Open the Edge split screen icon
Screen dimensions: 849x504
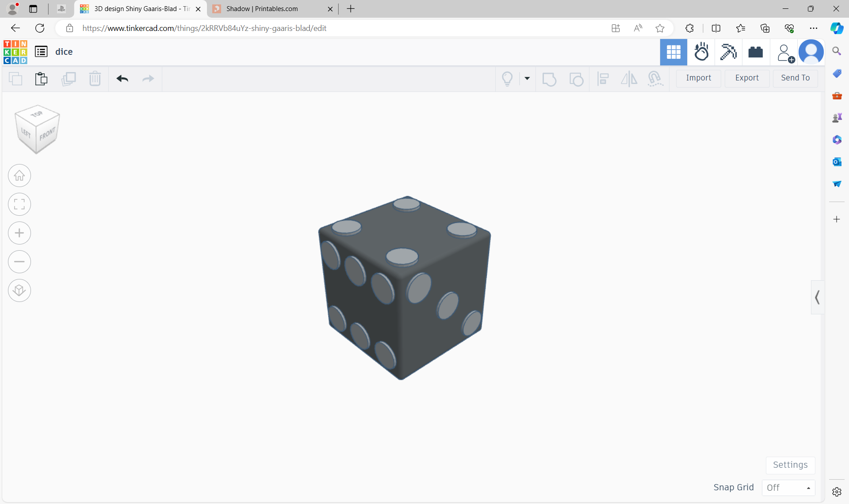pos(716,28)
